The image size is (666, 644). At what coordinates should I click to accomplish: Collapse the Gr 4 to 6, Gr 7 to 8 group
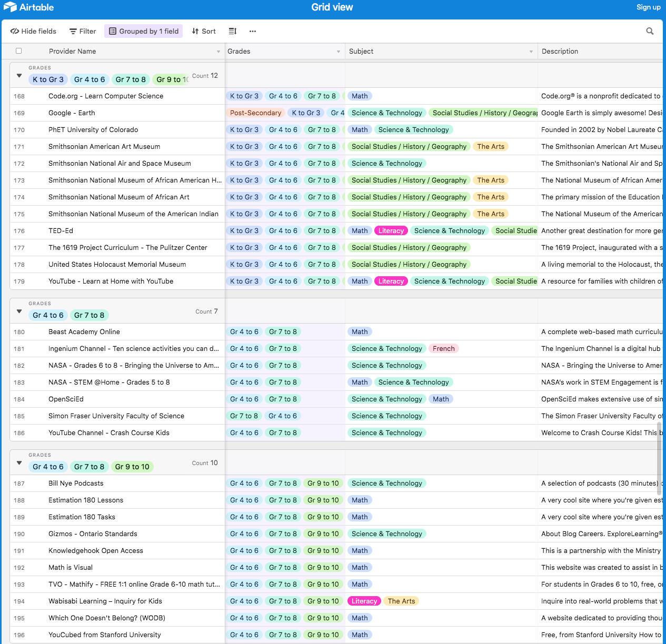[x=19, y=311]
